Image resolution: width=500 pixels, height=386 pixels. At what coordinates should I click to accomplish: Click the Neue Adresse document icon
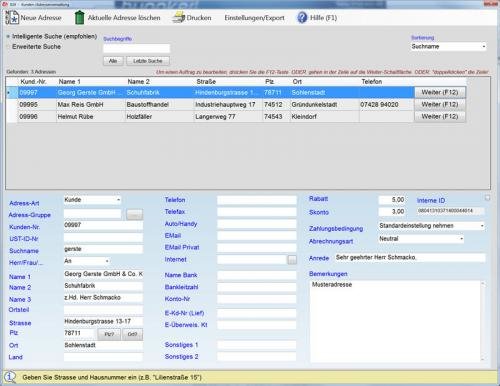point(12,18)
